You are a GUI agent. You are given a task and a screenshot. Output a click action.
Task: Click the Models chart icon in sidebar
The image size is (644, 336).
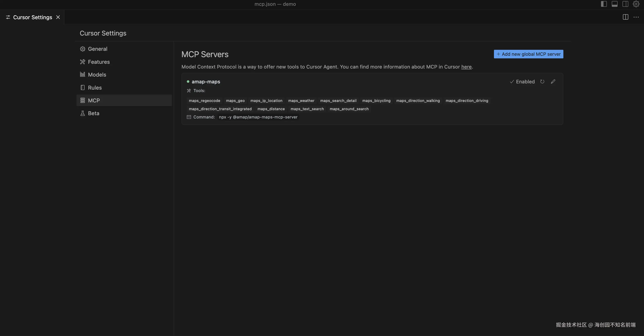(x=82, y=74)
